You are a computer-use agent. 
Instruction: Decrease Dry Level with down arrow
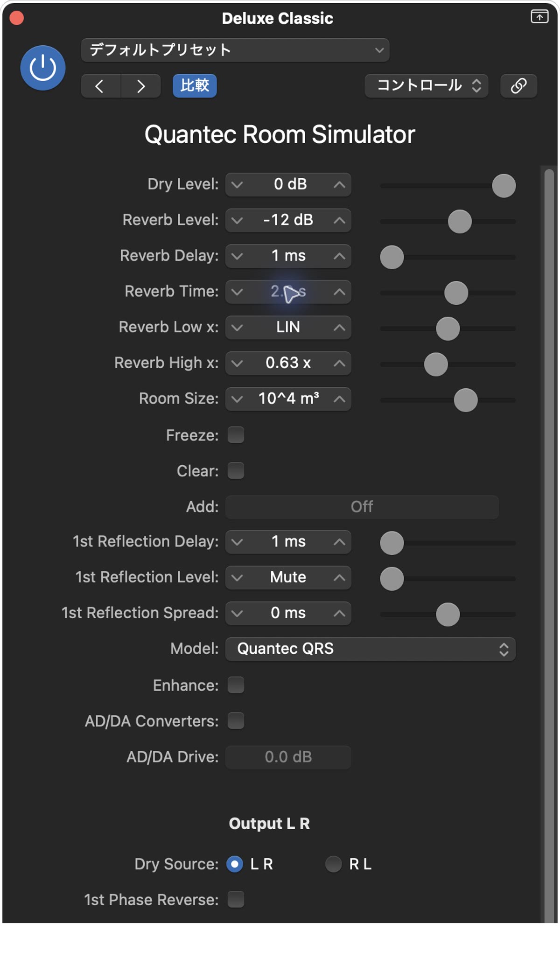click(x=237, y=185)
